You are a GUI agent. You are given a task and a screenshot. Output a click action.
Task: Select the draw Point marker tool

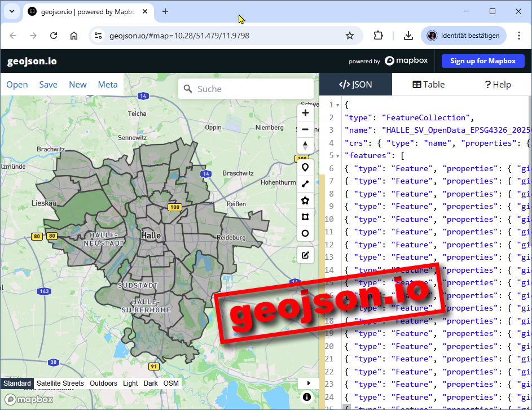305,168
